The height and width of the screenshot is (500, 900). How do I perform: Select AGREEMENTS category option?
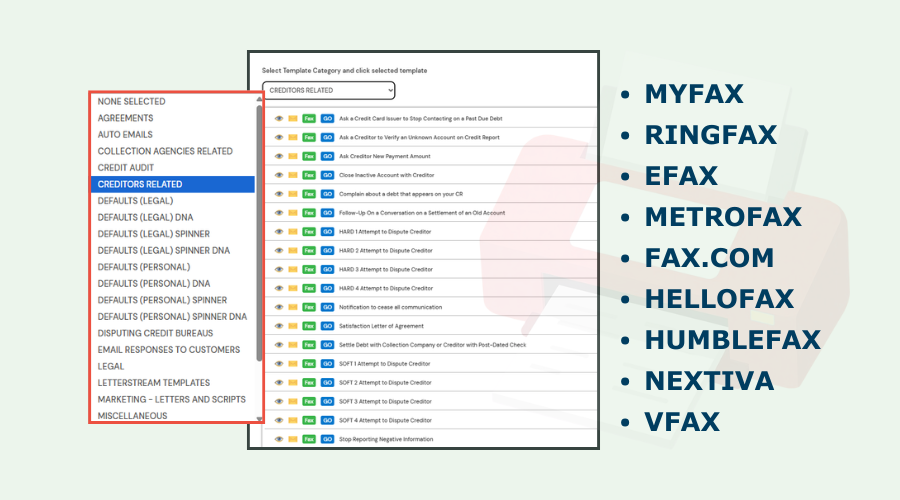(173, 118)
